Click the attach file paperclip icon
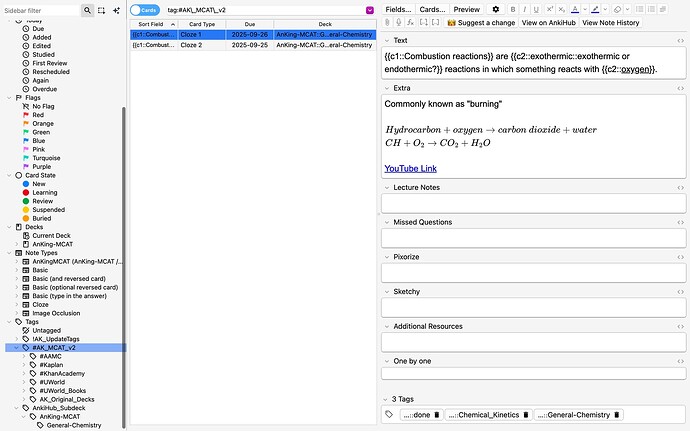The height and width of the screenshot is (431, 690). (x=388, y=22)
